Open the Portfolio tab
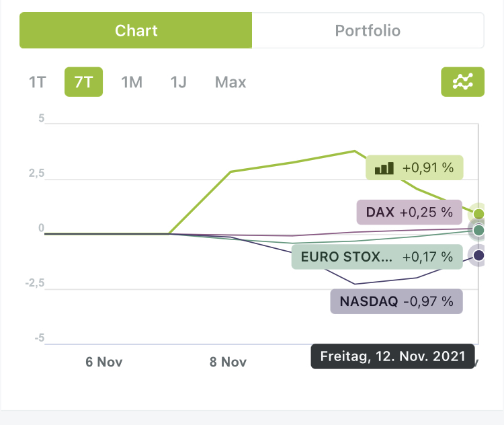504x425 pixels. (368, 30)
